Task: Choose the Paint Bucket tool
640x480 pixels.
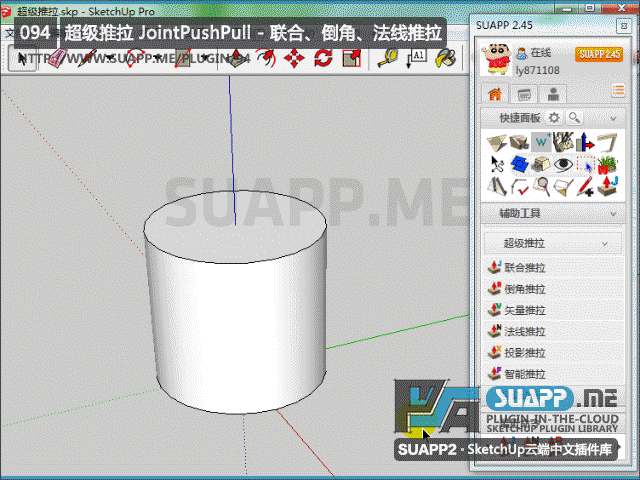Action: [x=446, y=58]
